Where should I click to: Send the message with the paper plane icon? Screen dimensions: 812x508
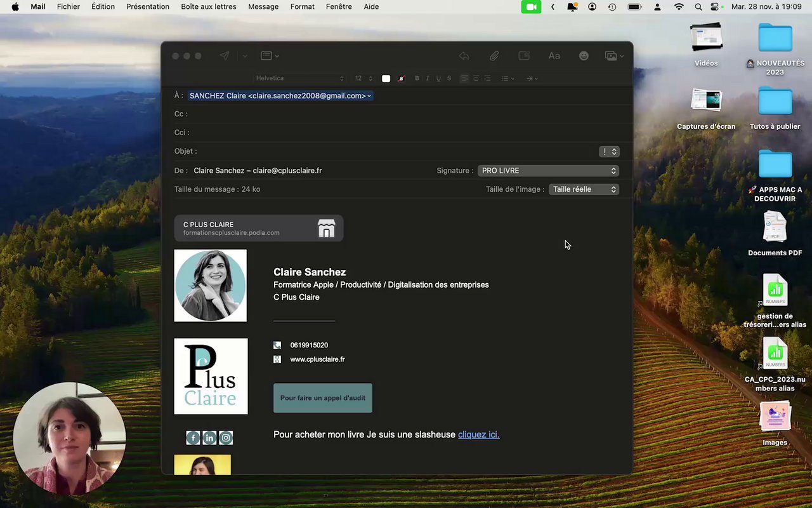click(x=225, y=56)
